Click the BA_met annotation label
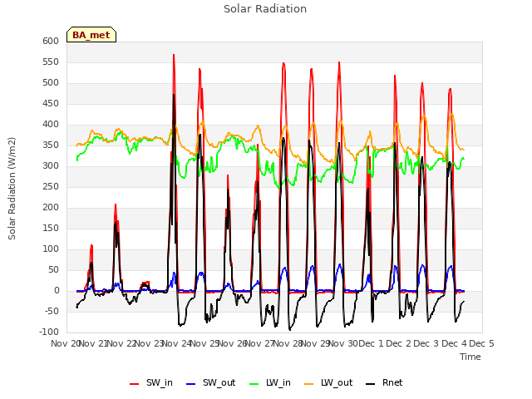 coord(91,35)
